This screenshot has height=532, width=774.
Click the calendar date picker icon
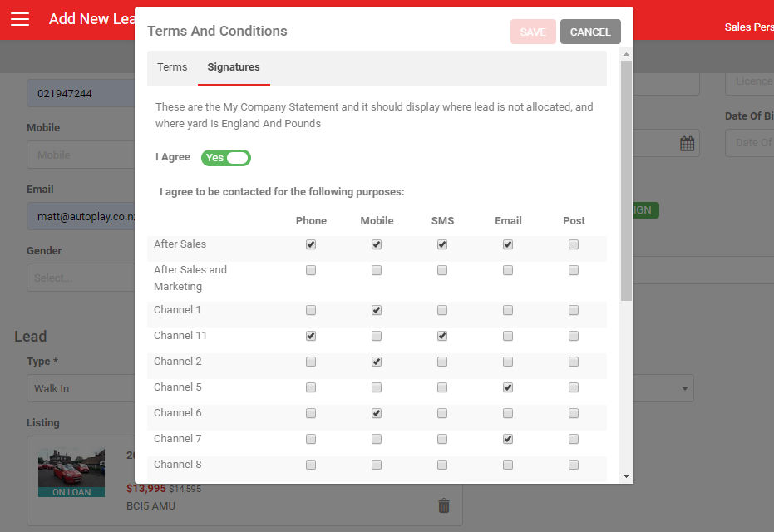click(x=687, y=144)
